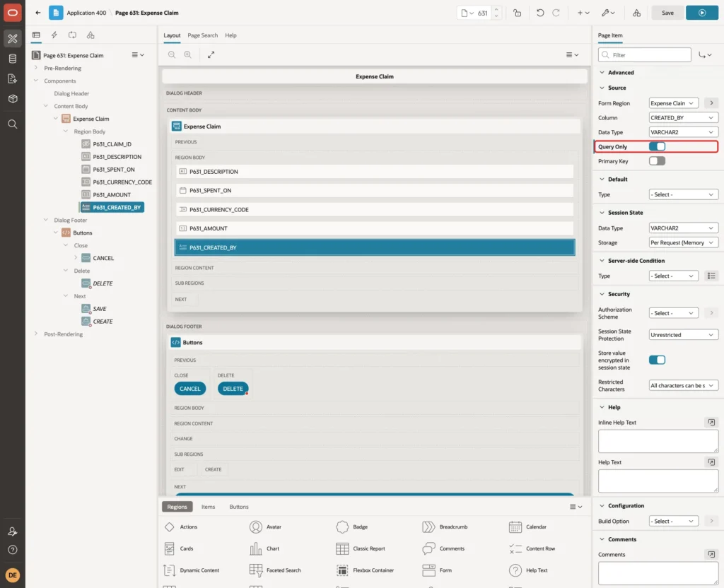
Task: Open server-side condition list icon
Action: pyautogui.click(x=711, y=276)
